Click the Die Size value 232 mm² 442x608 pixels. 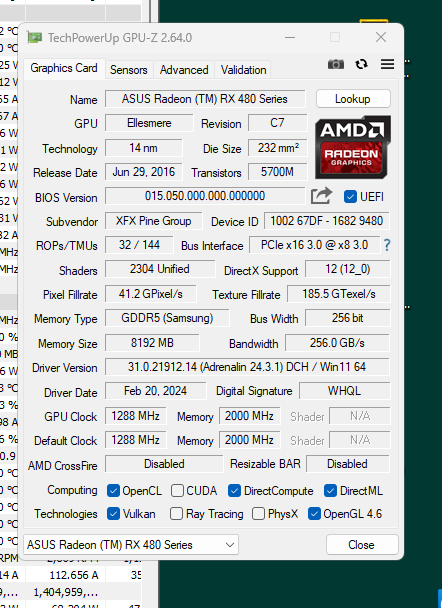pos(278,148)
